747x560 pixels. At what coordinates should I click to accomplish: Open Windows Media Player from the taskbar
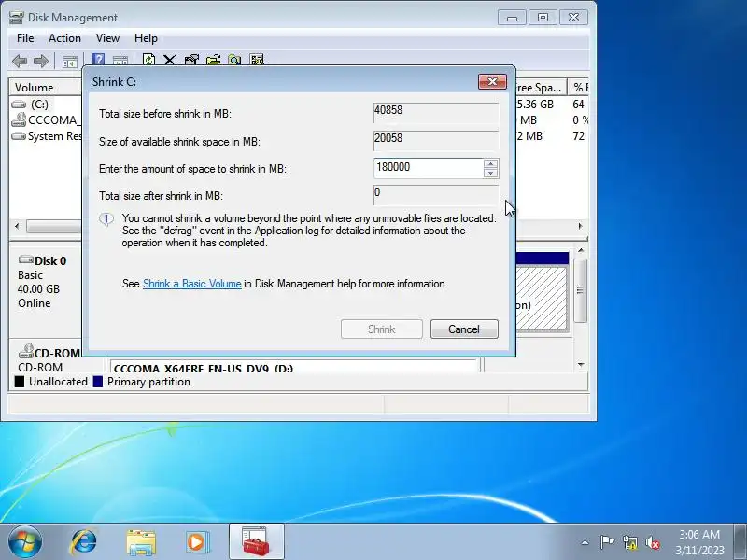coord(197,542)
